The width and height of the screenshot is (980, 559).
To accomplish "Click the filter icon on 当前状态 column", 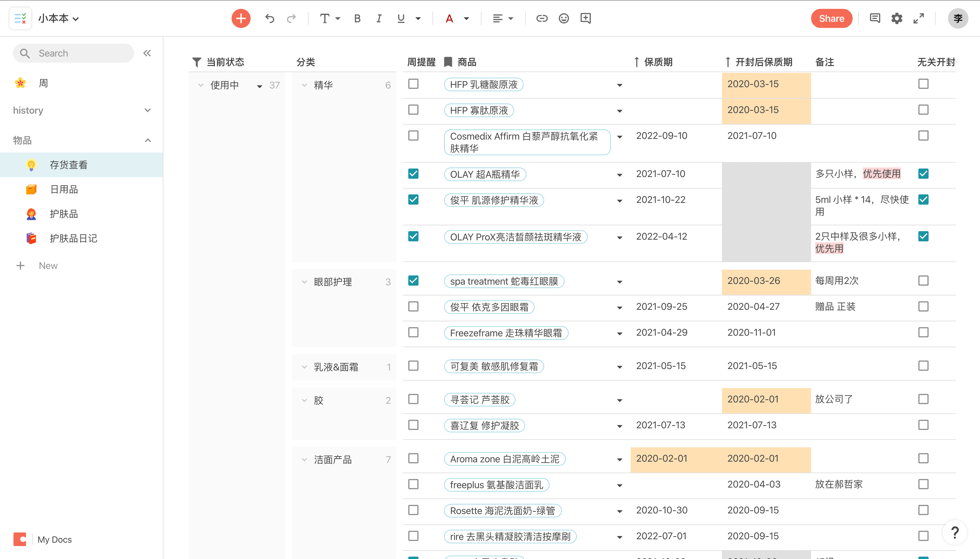I will coord(196,62).
